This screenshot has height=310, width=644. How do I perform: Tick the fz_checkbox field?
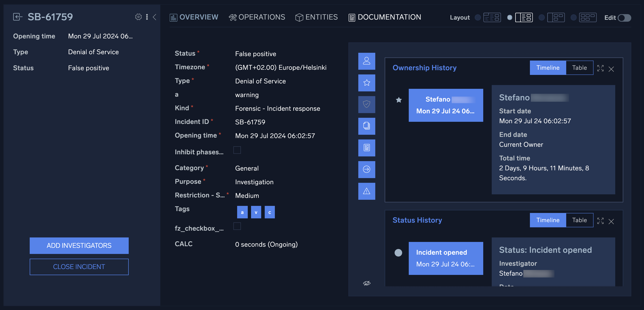(237, 226)
